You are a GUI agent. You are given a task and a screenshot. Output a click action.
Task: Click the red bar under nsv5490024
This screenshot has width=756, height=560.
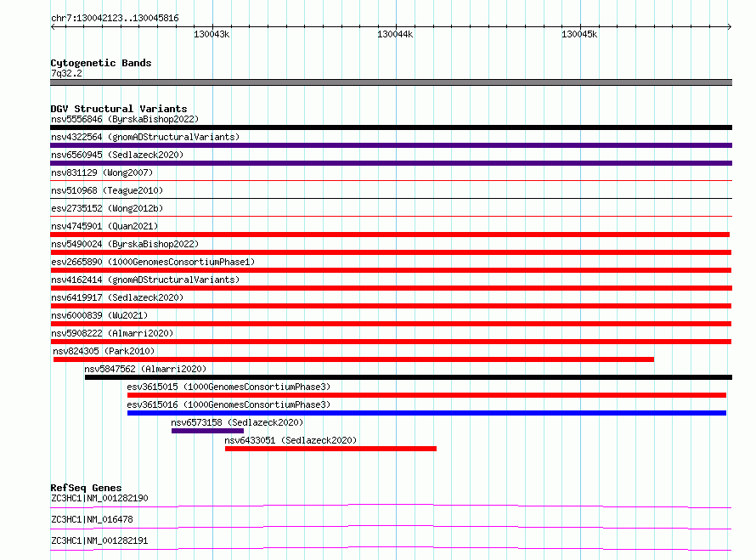coord(391,252)
